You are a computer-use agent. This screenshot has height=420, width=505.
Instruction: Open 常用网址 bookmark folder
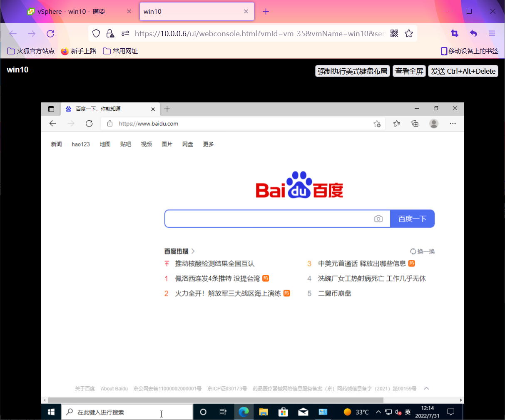(x=120, y=51)
